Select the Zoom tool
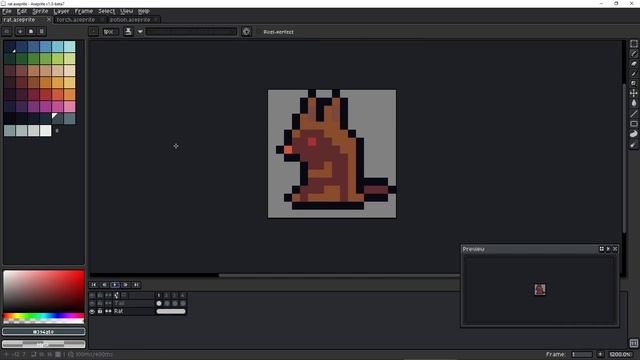The image size is (640, 360). [633, 84]
